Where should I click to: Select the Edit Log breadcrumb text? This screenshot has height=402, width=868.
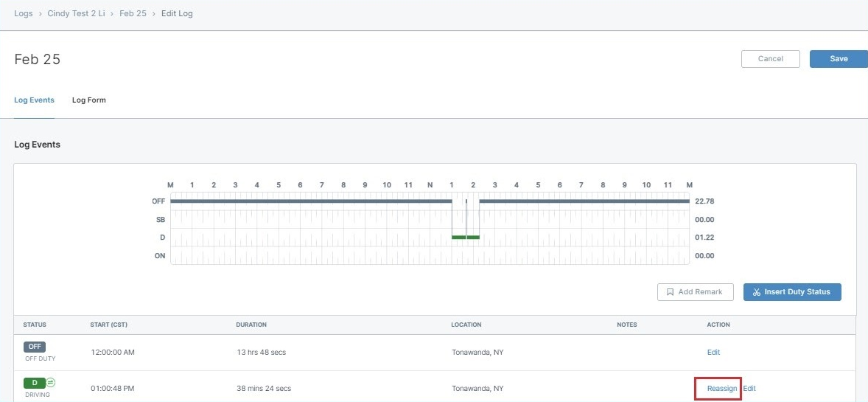pyautogui.click(x=177, y=13)
